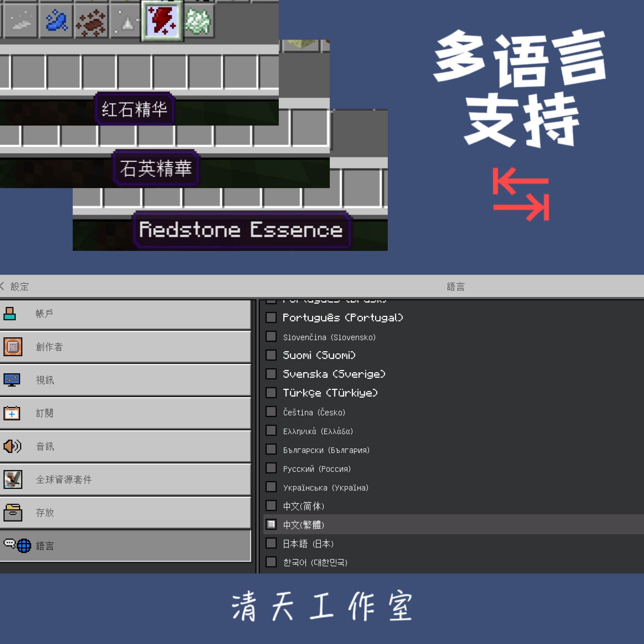Check the Български (България) checkbox
644x644 pixels.
(271, 449)
